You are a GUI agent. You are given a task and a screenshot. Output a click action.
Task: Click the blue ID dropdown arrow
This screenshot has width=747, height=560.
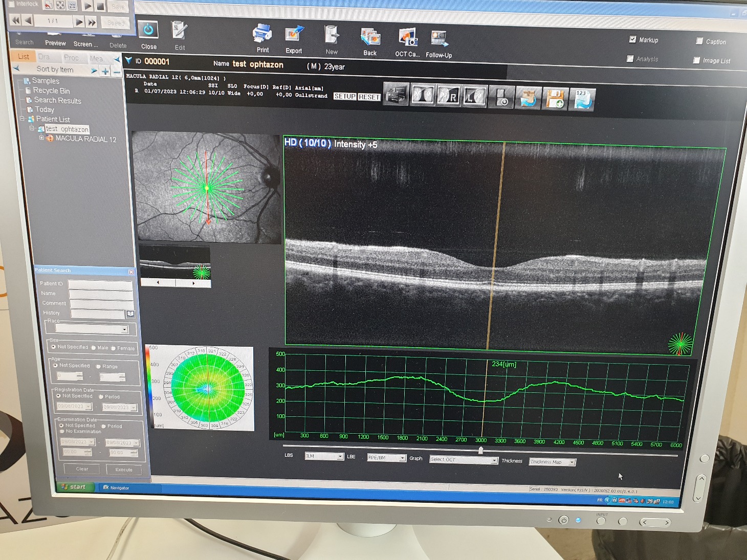(x=128, y=60)
